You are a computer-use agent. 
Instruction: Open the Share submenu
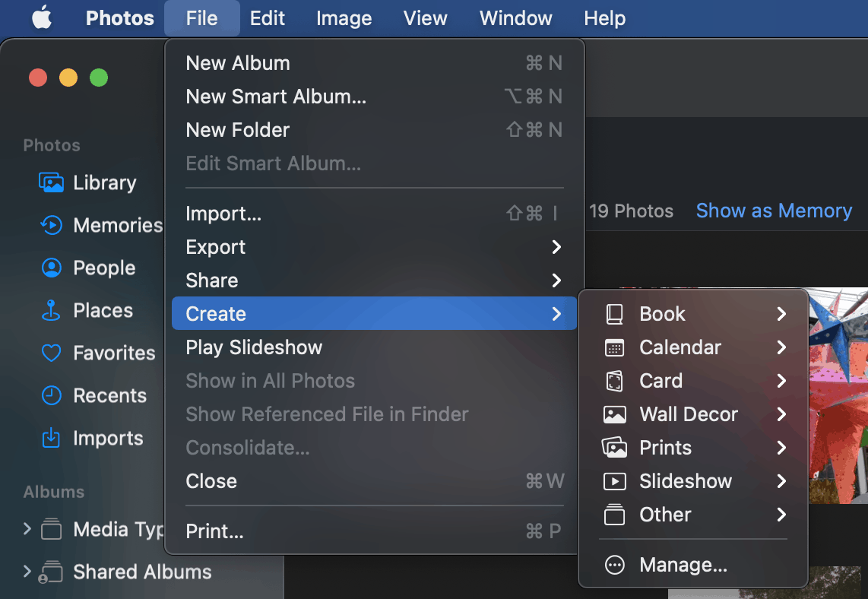point(211,280)
